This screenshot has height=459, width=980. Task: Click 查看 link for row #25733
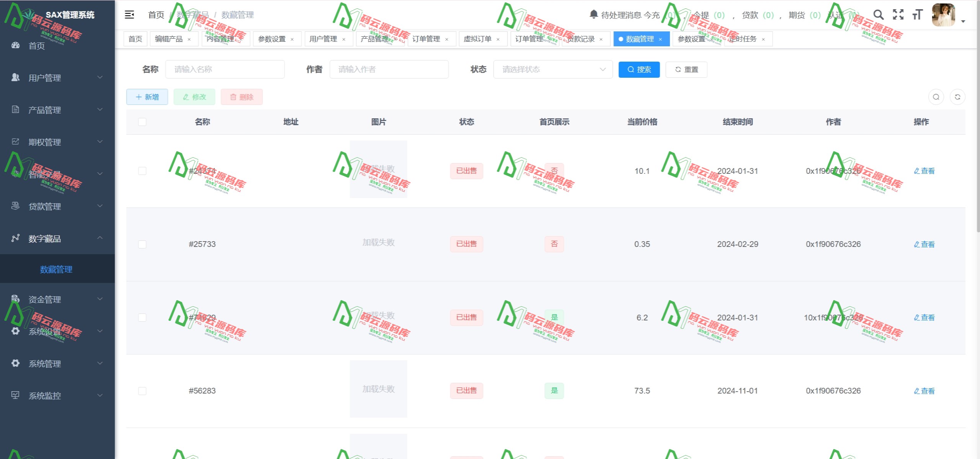(924, 244)
